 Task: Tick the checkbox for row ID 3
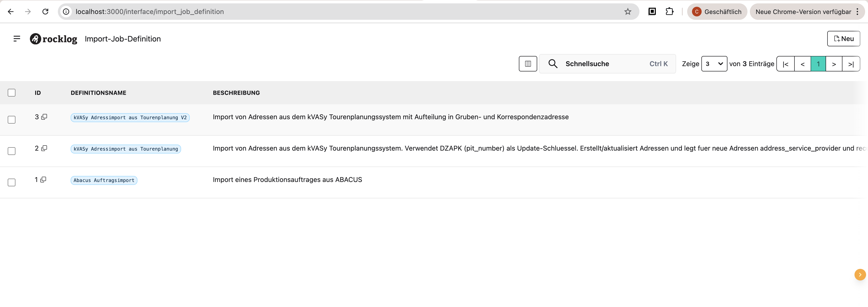pyautogui.click(x=12, y=120)
